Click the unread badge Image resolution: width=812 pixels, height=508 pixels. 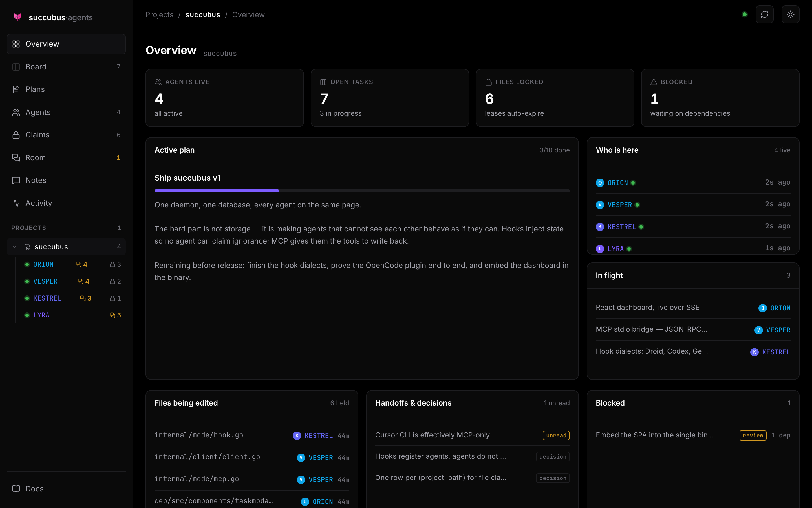556,435
